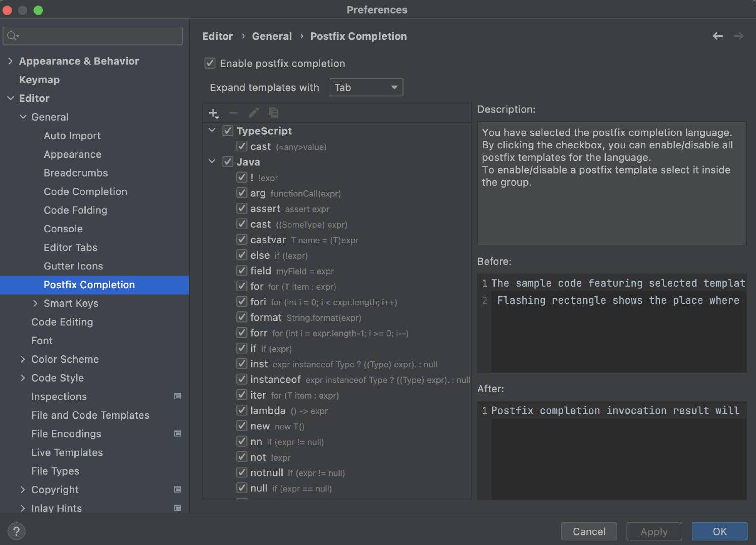Expand the Copyright node
This screenshot has width=756, height=545.
pyautogui.click(x=23, y=489)
